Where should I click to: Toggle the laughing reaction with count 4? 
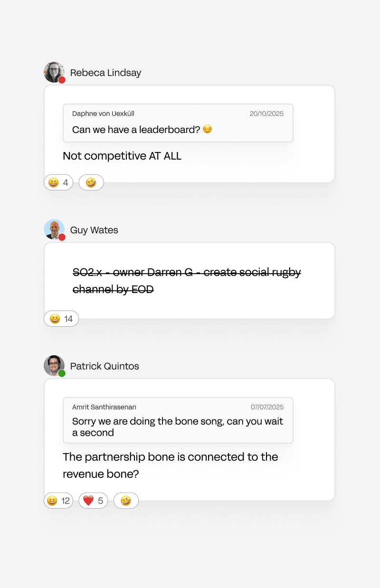58,182
